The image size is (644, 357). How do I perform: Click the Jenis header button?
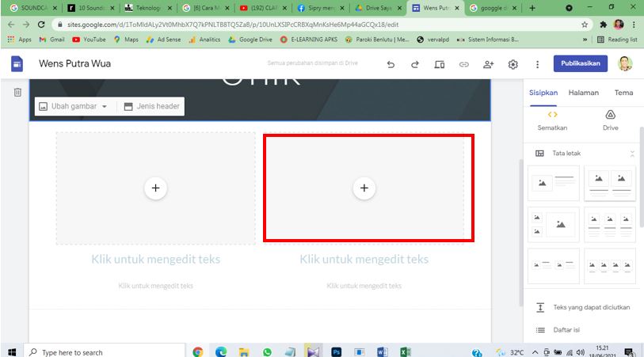[151, 106]
